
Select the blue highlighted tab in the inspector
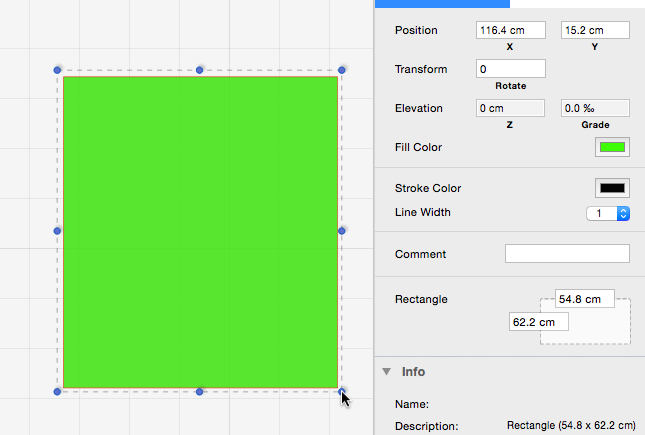[442, 4]
